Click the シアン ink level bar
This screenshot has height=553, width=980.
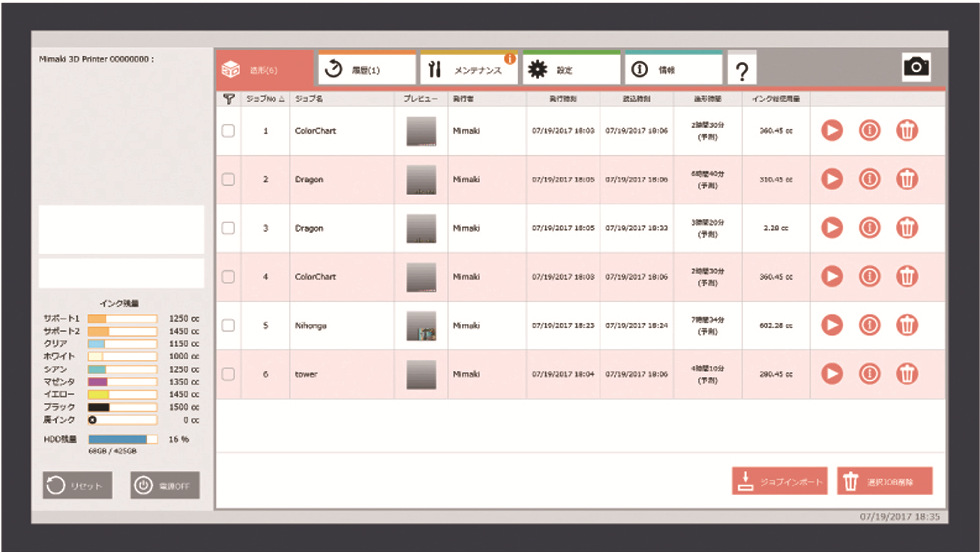click(122, 369)
